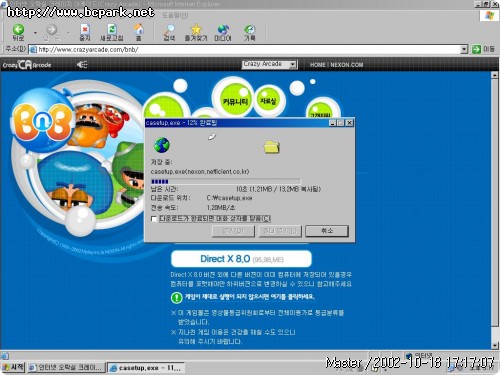The image size is (500, 375).
Task: Click the green 이동 go arrow
Action: 483,49
